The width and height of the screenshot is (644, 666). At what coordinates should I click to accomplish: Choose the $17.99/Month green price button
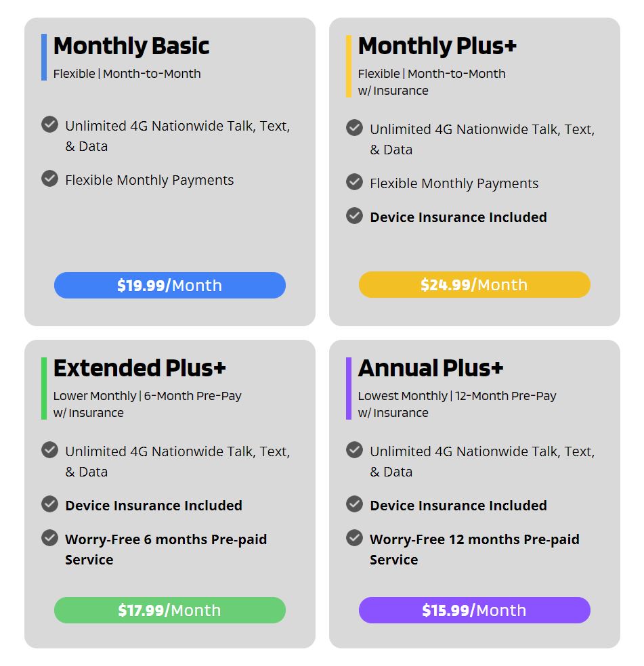169,610
